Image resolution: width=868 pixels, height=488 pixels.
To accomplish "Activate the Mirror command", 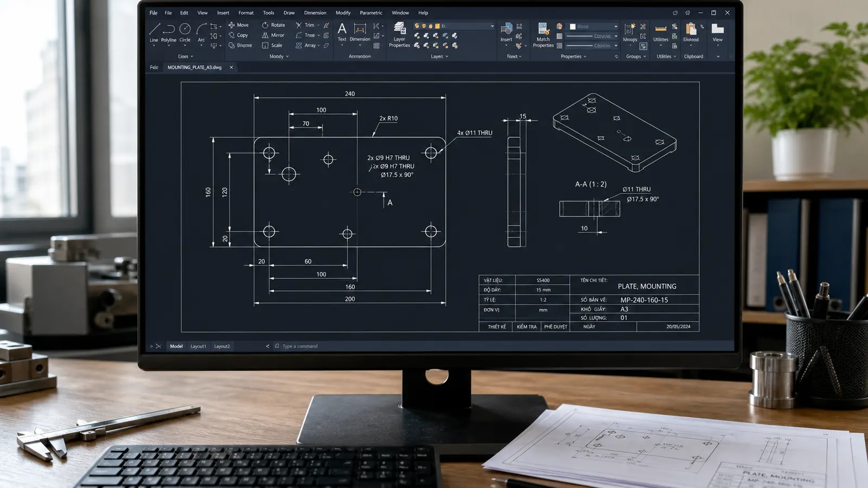I will (273, 35).
